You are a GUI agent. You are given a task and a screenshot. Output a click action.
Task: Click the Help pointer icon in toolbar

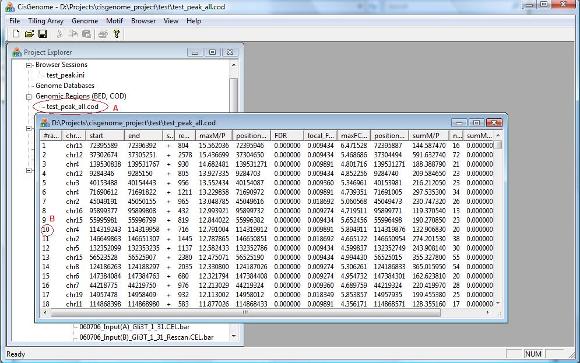(117, 34)
